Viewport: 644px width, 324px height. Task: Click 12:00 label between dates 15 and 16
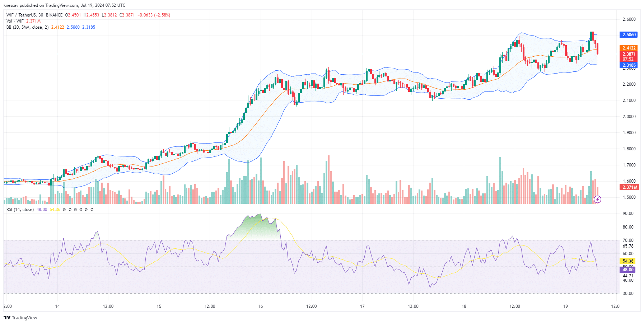tap(210, 306)
